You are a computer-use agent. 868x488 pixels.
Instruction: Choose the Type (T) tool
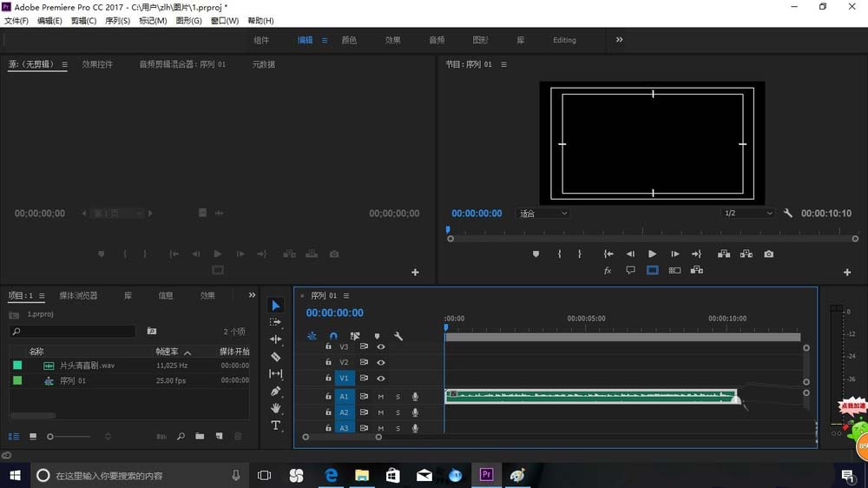[x=276, y=425]
